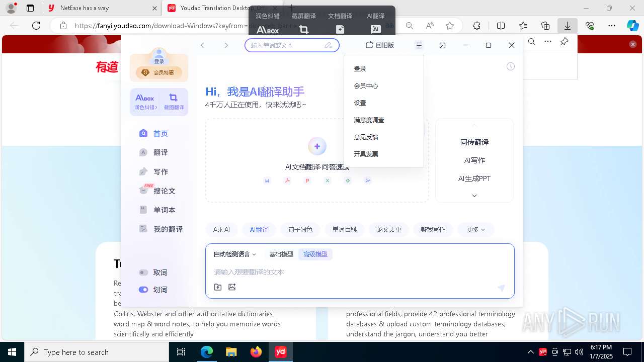Select 帮我写作 chip

pos(433,229)
